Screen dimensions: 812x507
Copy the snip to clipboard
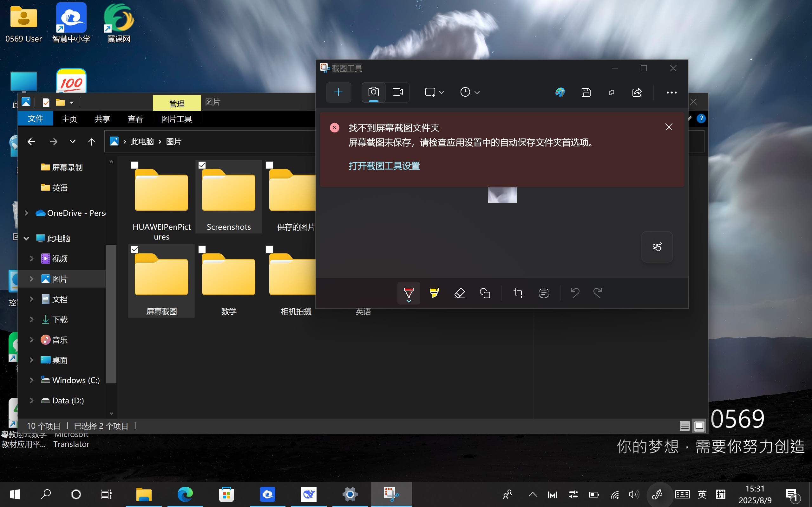611,92
